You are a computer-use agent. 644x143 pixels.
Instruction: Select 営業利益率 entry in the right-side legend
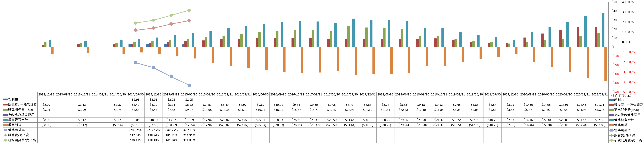pyautogui.click(x=620, y=130)
